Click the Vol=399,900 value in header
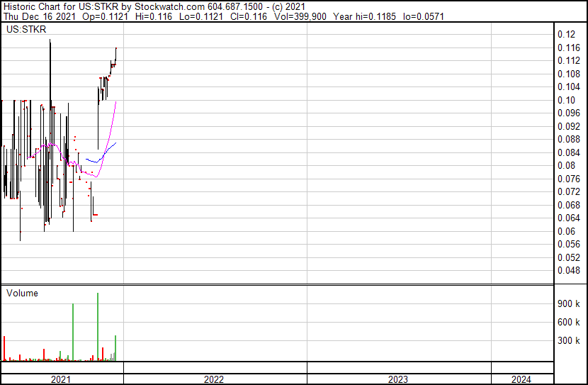588x385 pixels. [300, 16]
